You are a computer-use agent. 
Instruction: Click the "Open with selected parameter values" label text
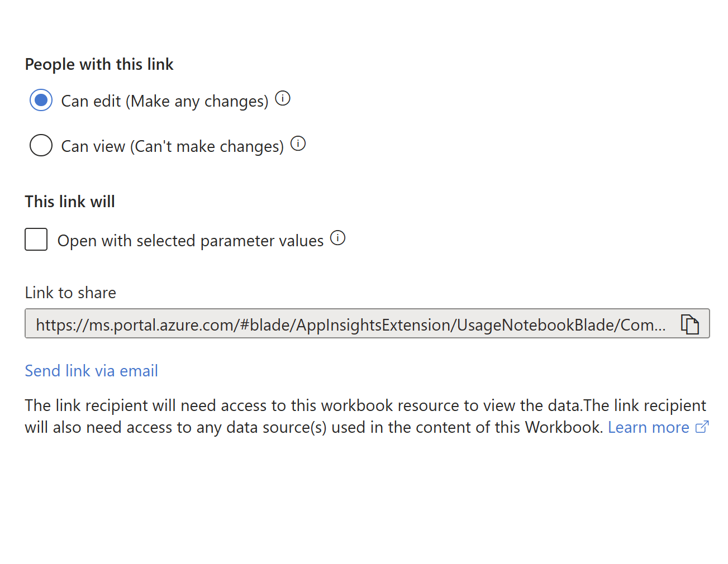click(191, 241)
